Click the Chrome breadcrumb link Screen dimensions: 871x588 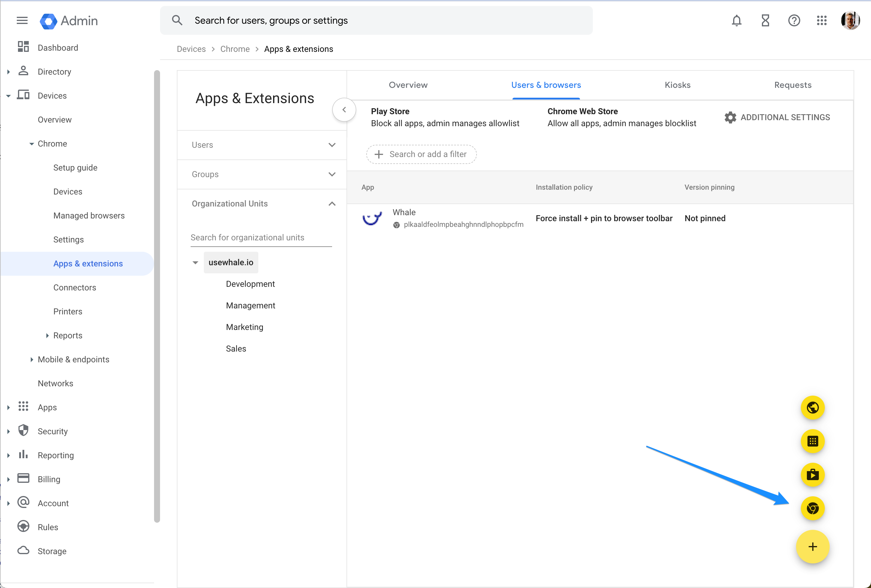tap(235, 49)
